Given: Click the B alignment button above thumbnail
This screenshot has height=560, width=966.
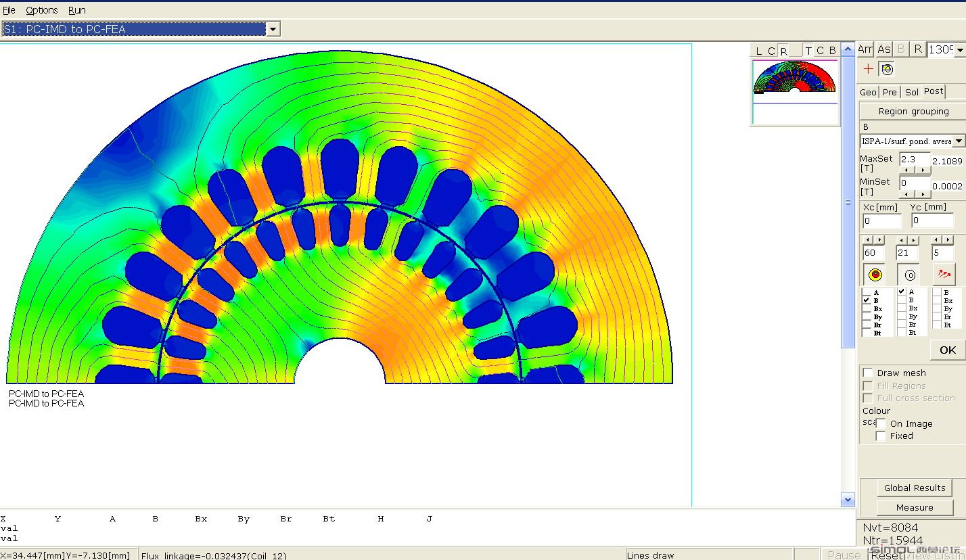Looking at the screenshot, I should [x=832, y=51].
